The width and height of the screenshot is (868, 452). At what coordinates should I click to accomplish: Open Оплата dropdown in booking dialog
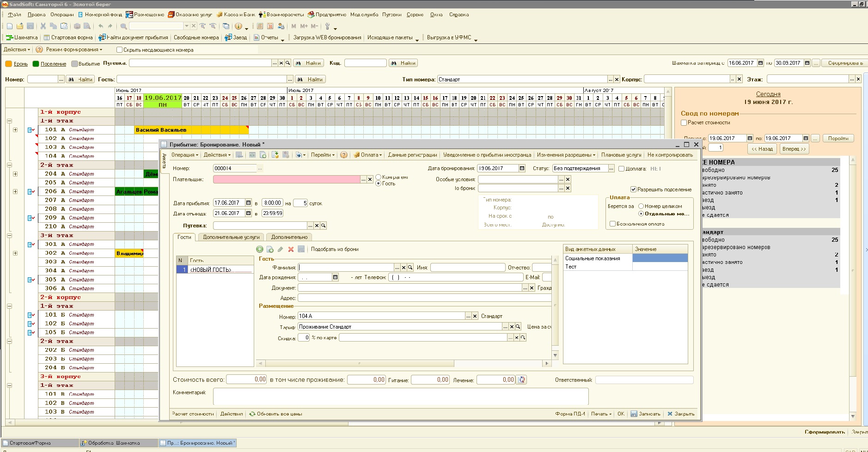tap(368, 155)
